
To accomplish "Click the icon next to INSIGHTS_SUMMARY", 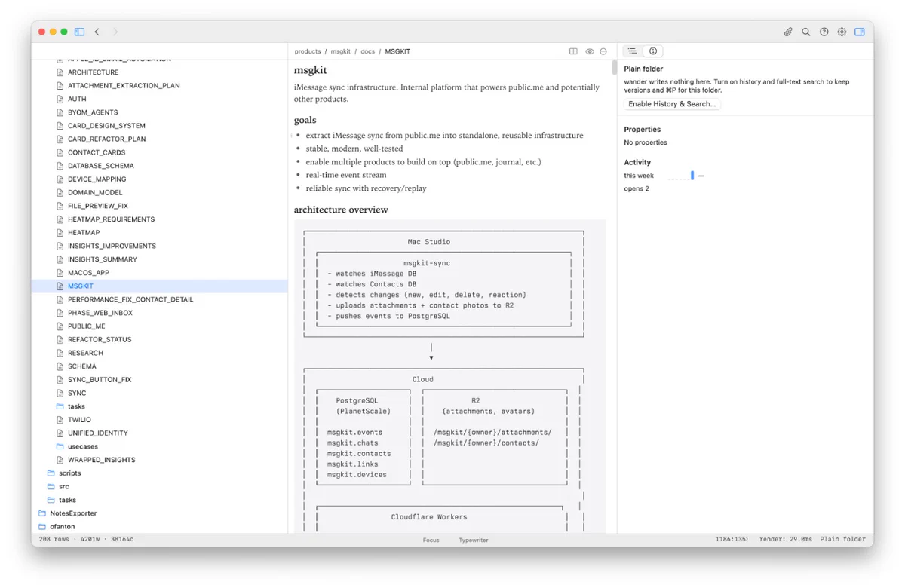I will [x=60, y=259].
